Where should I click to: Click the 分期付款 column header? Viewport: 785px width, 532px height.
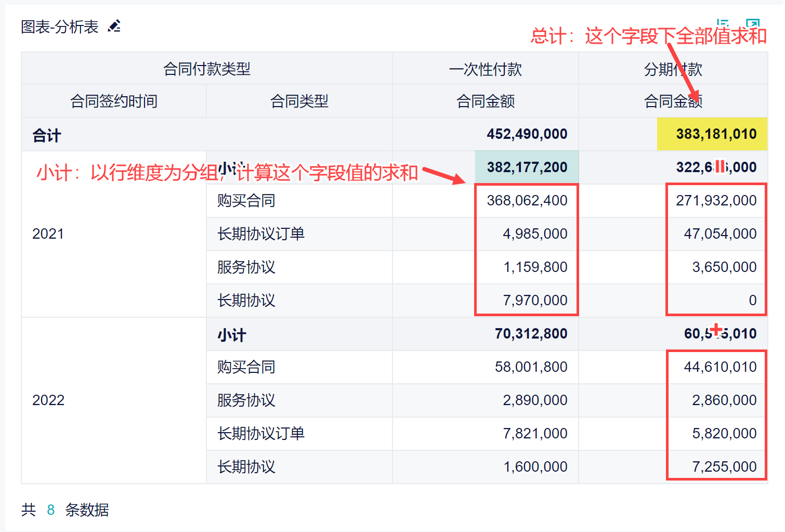(673, 69)
